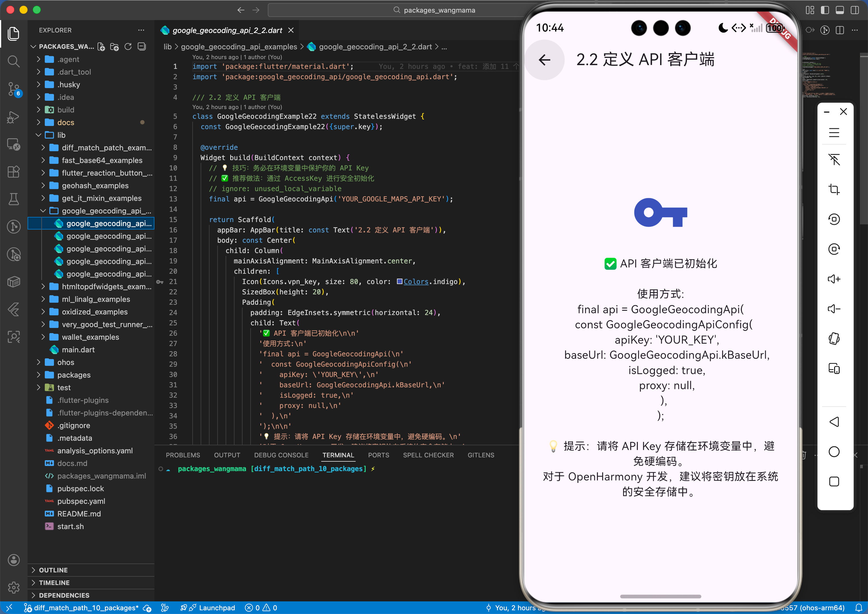
Task: Open the Search view in activity bar
Action: (x=13, y=61)
